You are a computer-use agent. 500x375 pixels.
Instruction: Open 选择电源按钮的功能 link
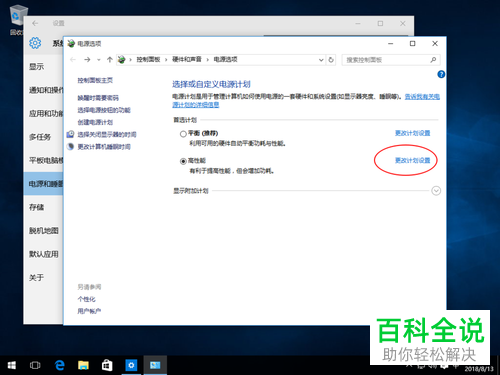point(104,110)
